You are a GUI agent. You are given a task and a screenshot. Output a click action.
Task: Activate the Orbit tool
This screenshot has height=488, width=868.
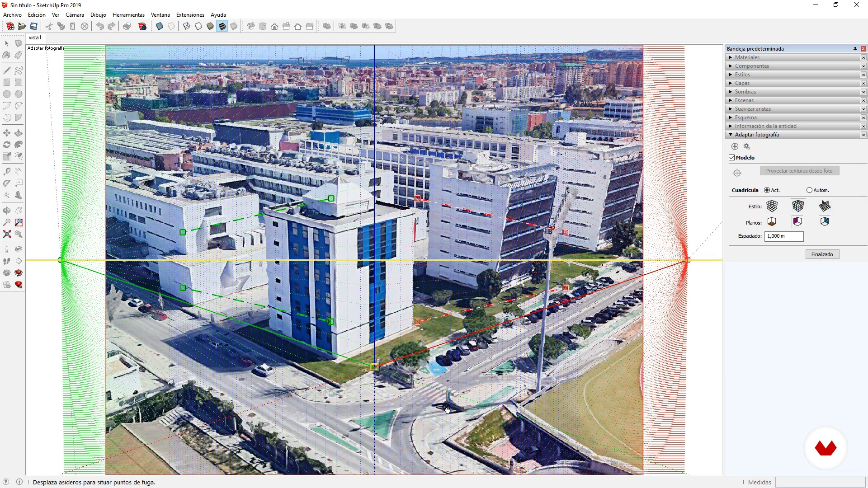6,211
